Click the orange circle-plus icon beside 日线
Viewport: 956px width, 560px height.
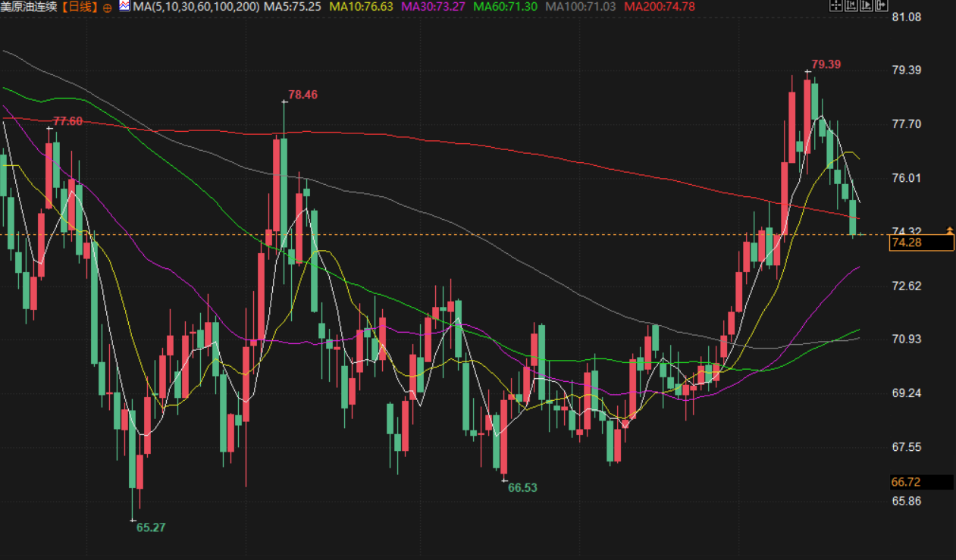click(106, 7)
